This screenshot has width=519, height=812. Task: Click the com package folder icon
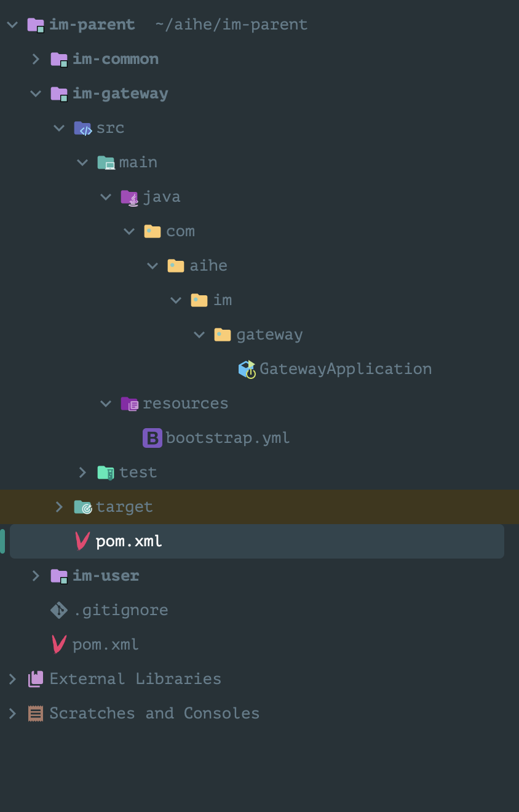coord(153,231)
